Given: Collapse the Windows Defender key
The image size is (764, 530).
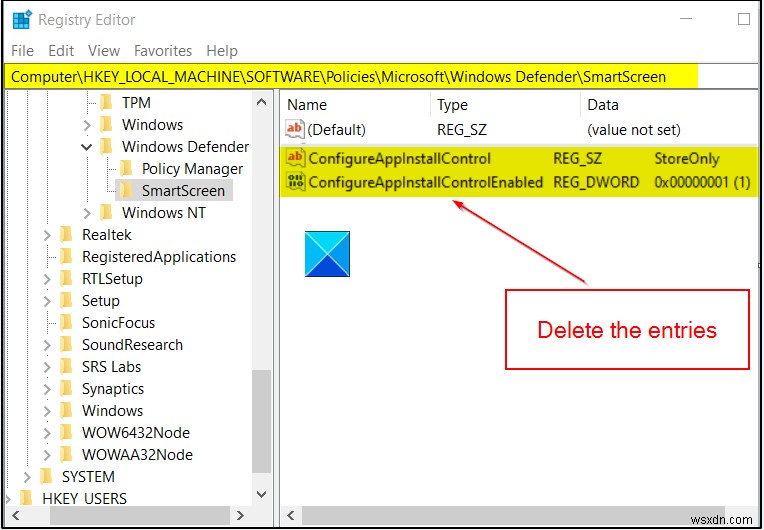Looking at the screenshot, I should click(x=87, y=147).
